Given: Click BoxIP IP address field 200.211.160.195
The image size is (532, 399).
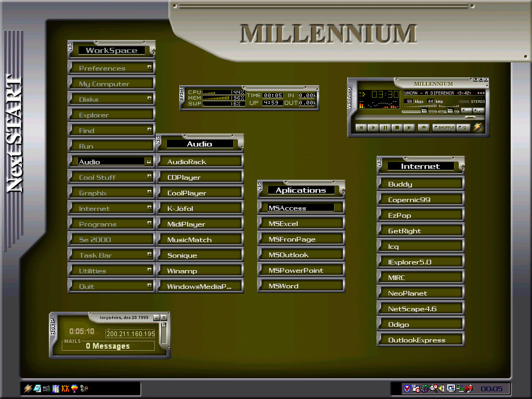Looking at the screenshot, I should pyautogui.click(x=130, y=334).
